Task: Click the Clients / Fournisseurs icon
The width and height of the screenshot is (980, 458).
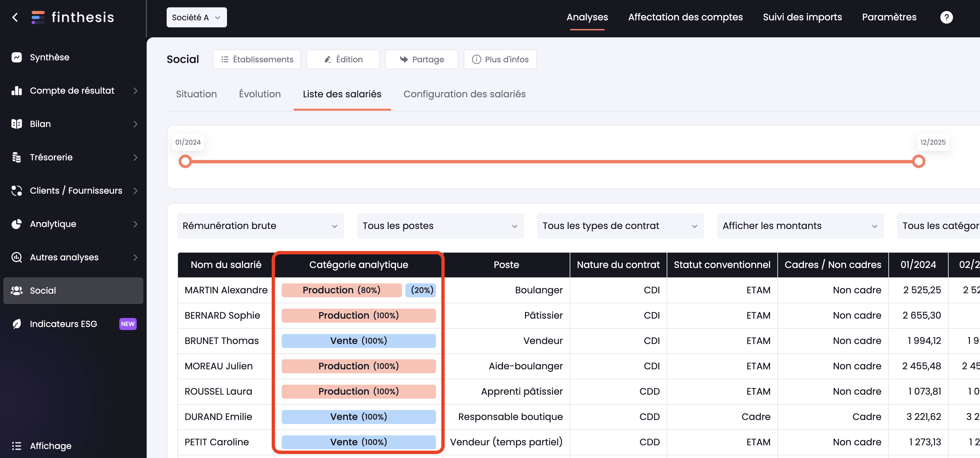Action: [x=17, y=191]
